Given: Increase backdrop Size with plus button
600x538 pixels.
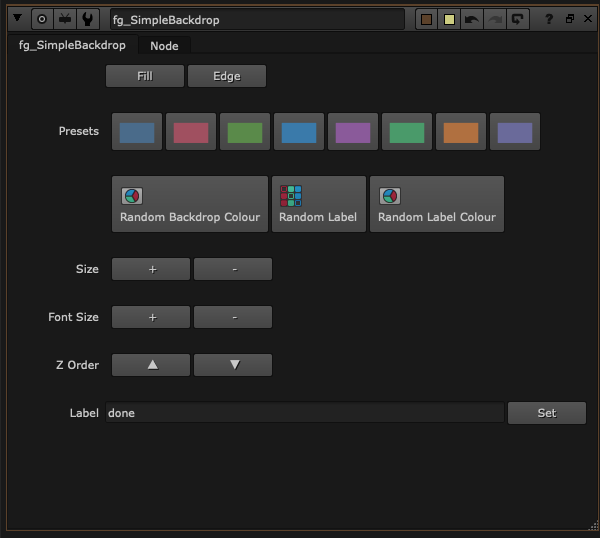Looking at the screenshot, I should pos(151,269).
